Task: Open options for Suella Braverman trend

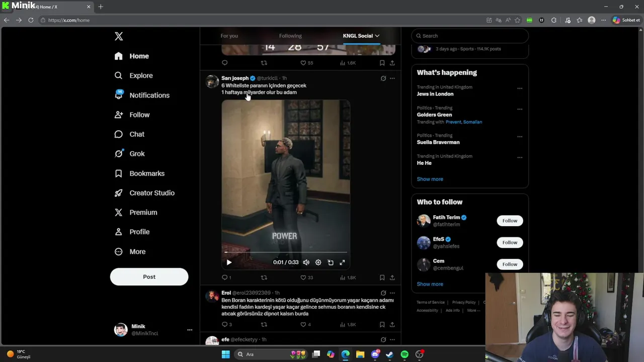Action: [x=520, y=137]
